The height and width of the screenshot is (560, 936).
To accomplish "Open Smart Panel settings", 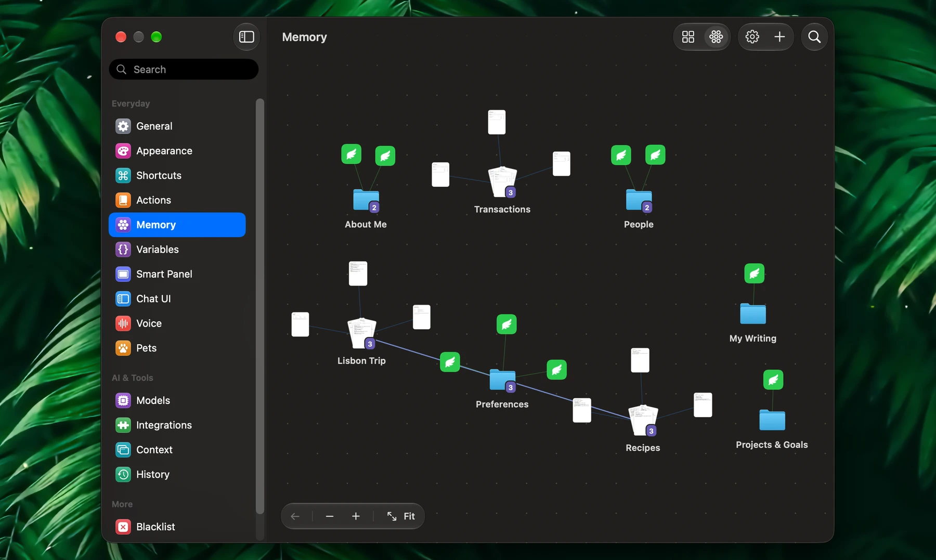I will click(177, 274).
